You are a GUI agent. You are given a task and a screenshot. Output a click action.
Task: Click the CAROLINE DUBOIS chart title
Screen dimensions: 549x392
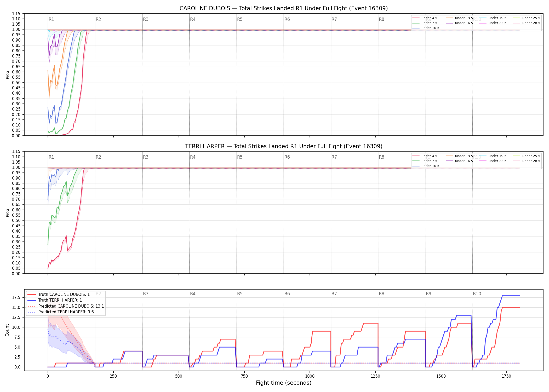(284, 8)
